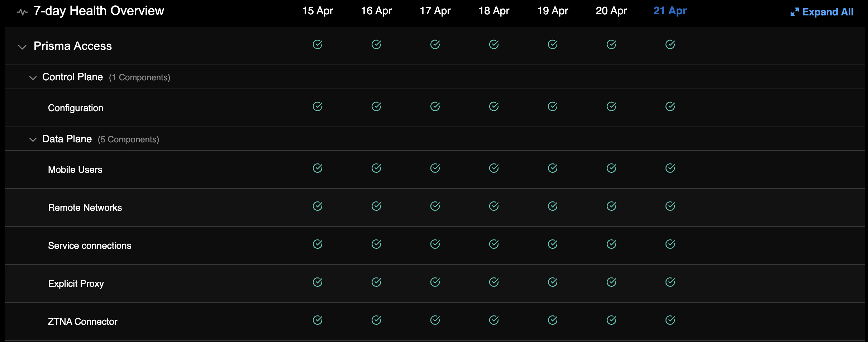
Task: Click the health pulse icon beside title
Action: pyautogui.click(x=22, y=12)
